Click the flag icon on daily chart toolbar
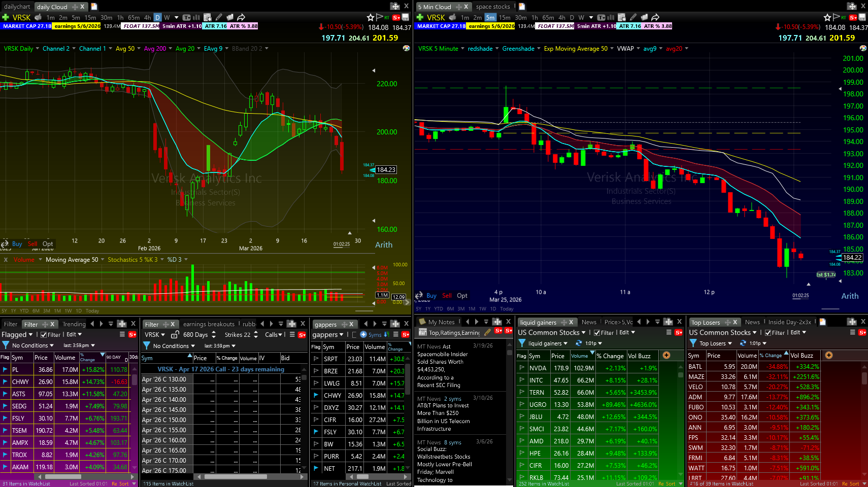Image resolution: width=868 pixels, height=487 pixels. [379, 17]
